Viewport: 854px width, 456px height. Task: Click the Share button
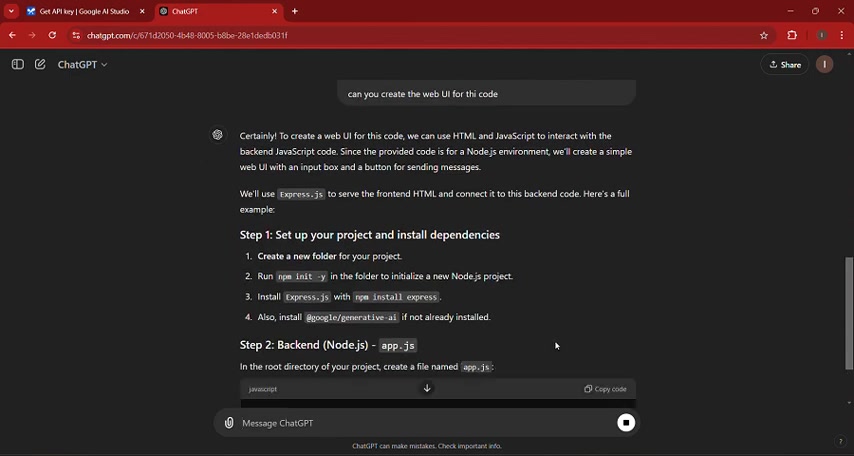785,65
